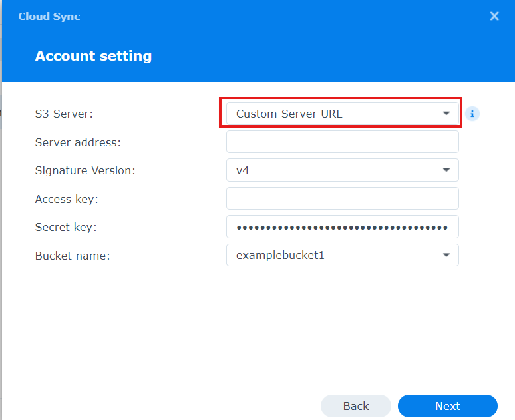Click the "Custom Server URL" selected value
This screenshot has width=515, height=420.
[289, 114]
